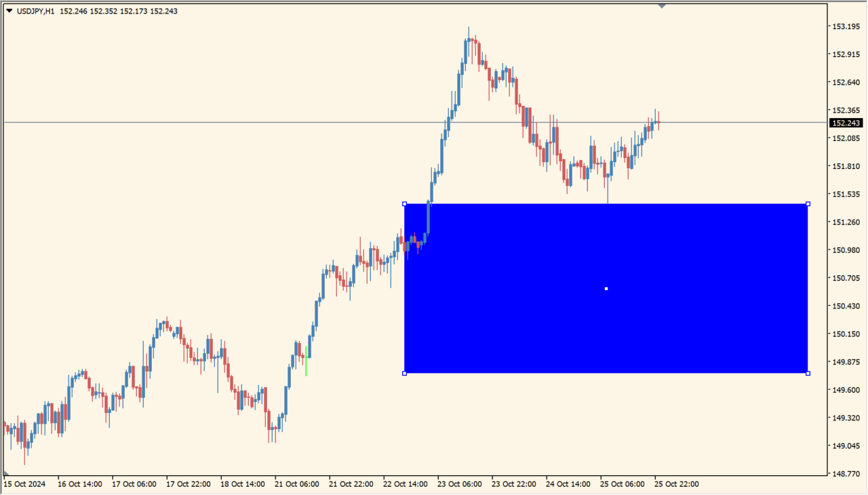Select the rectangle's top-left corner handle
868x495 pixels.
coord(405,204)
